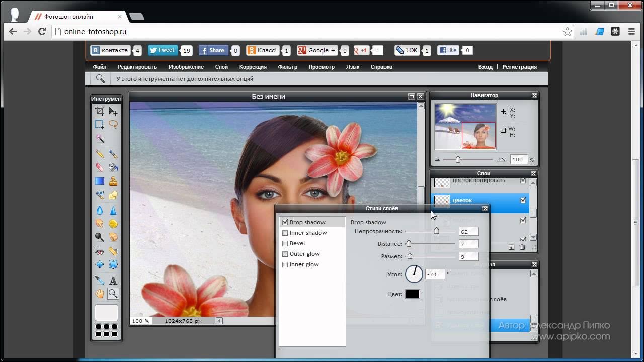Click the Navigator zoom-out small triangle
Screen dimensions: 644x362
pyautogui.click(x=438, y=160)
